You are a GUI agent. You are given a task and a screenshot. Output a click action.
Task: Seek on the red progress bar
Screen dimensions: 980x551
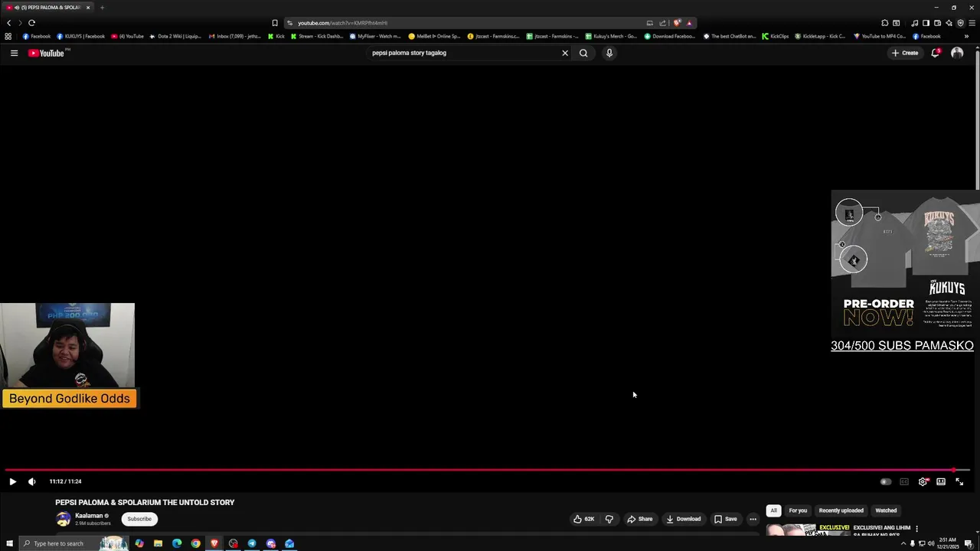(x=487, y=470)
